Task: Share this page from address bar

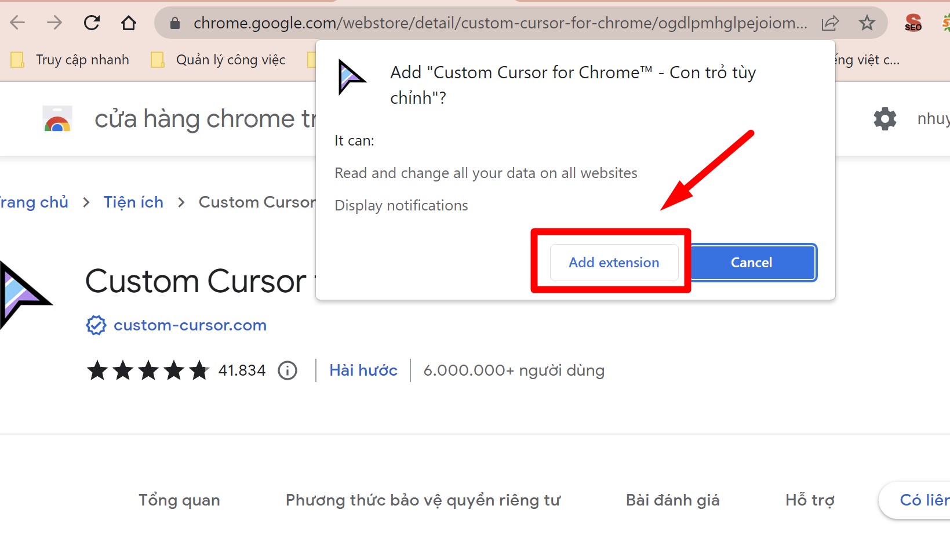Action: click(x=830, y=23)
